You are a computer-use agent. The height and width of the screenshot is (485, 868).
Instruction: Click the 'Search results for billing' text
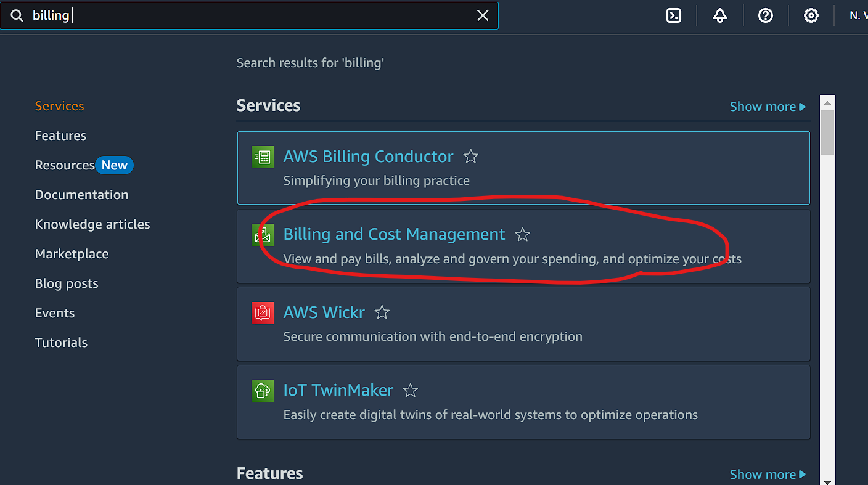pos(310,63)
